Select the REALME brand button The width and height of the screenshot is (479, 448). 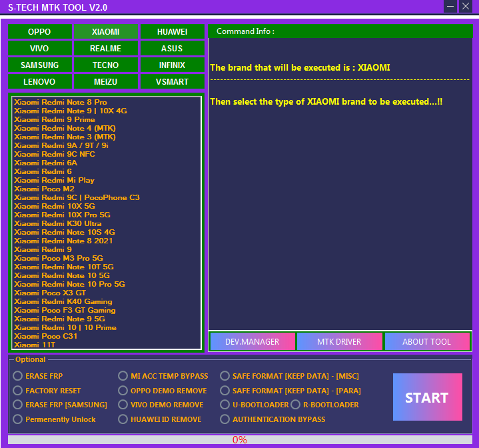[x=106, y=48]
